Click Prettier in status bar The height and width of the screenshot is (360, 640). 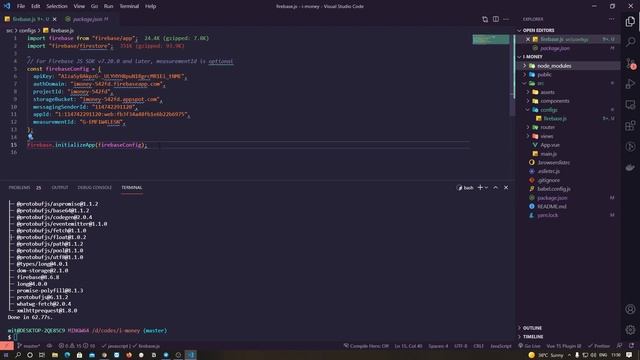598,346
